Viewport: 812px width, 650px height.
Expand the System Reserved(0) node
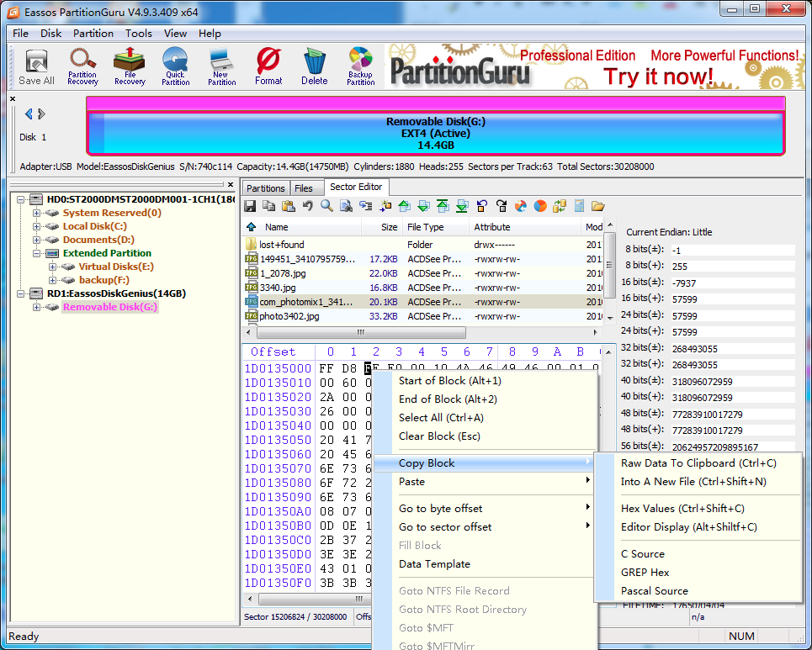pos(36,213)
